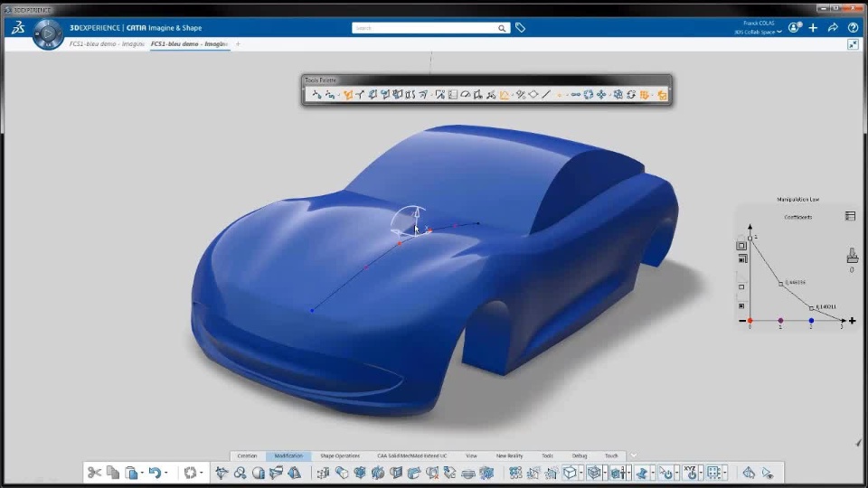Click the cone-shaped icon in action bar
Screen dimensions: 868x488
click(x=294, y=473)
